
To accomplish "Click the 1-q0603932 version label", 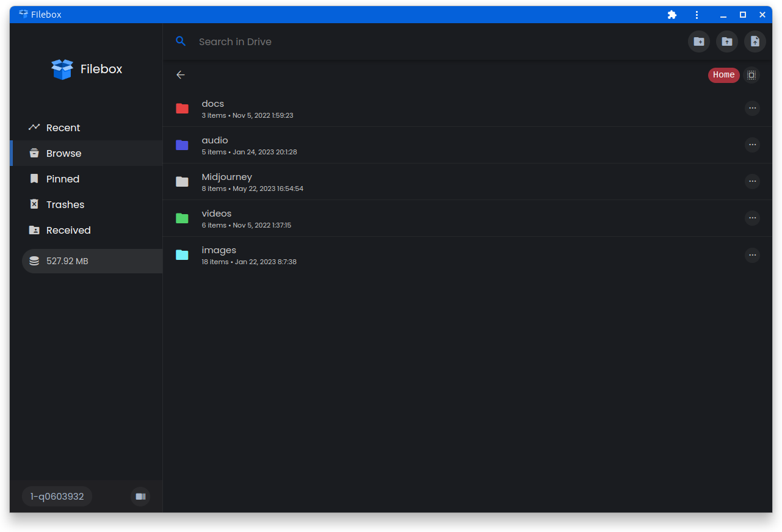I will point(56,496).
